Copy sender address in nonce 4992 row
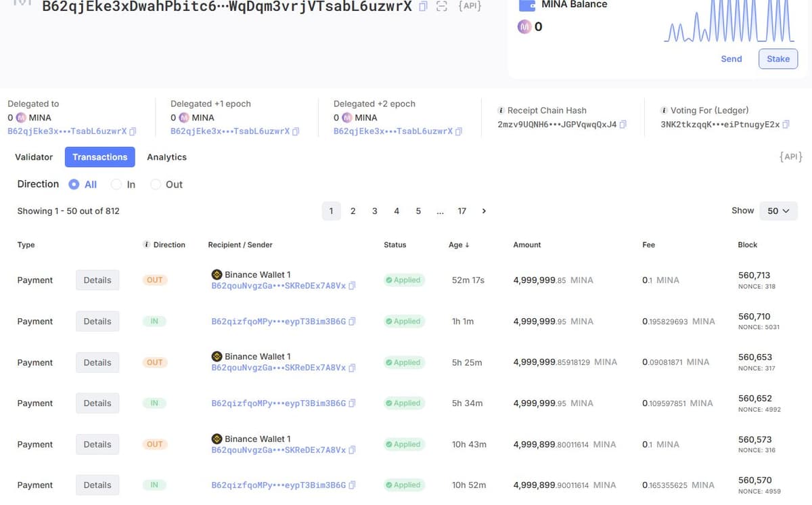The image size is (812, 505). tap(352, 403)
